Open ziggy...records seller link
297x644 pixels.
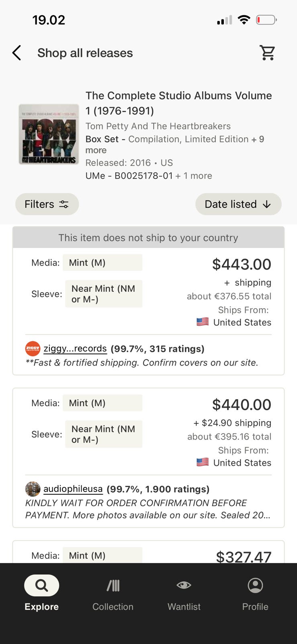pyautogui.click(x=75, y=349)
